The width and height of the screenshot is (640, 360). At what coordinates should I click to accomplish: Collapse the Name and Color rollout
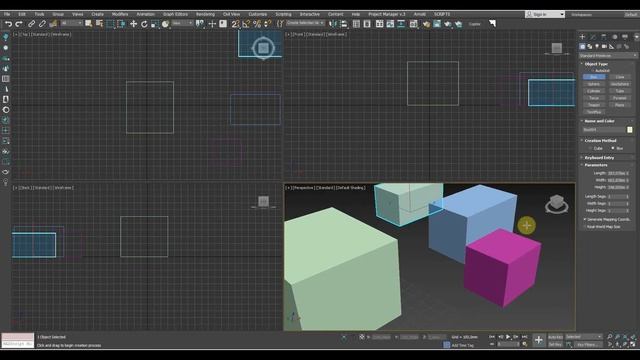599,121
